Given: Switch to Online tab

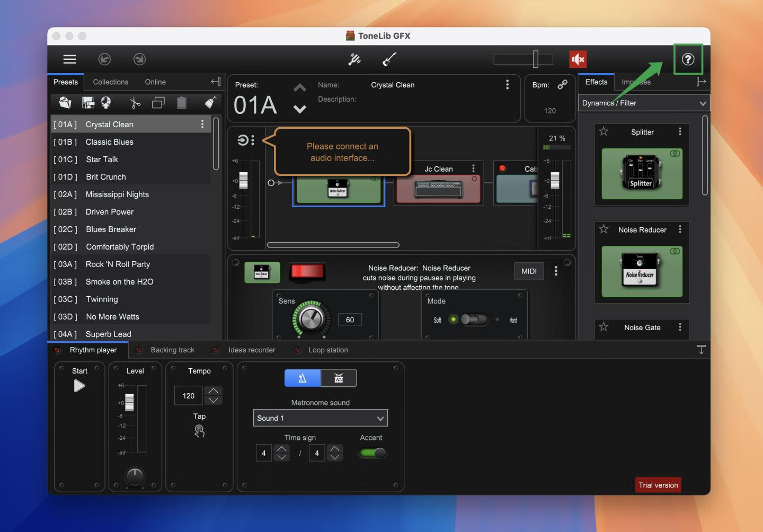Looking at the screenshot, I should [155, 82].
